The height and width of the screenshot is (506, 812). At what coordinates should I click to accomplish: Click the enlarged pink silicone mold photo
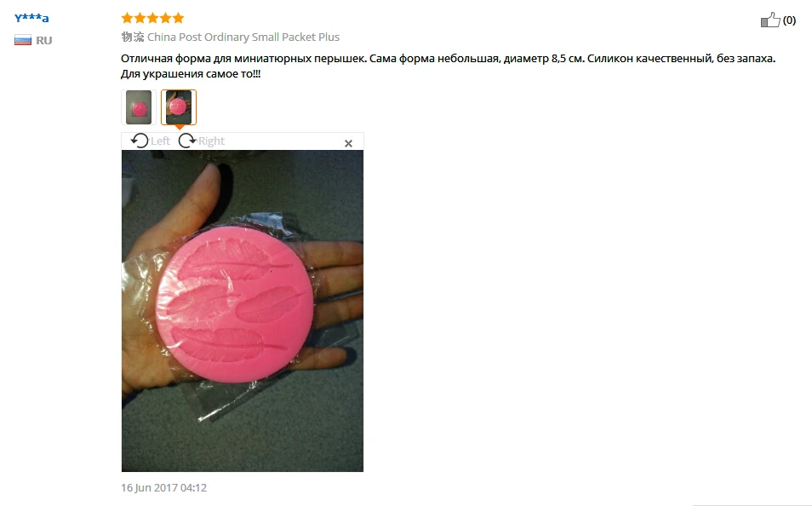click(x=243, y=311)
